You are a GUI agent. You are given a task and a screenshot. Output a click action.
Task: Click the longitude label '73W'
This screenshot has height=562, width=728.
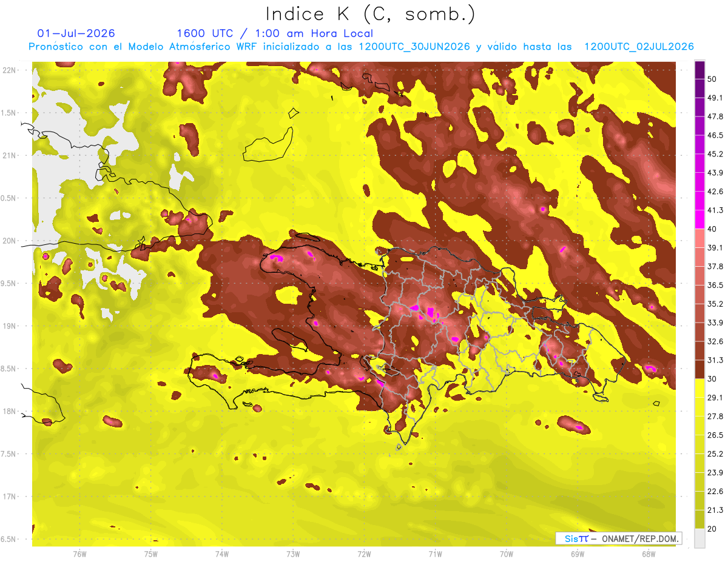[293, 554]
